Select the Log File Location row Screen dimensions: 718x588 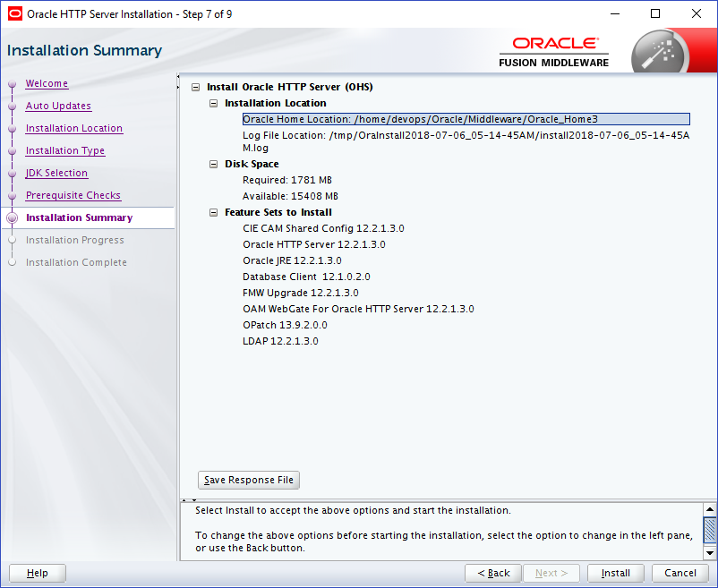pyautogui.click(x=466, y=141)
